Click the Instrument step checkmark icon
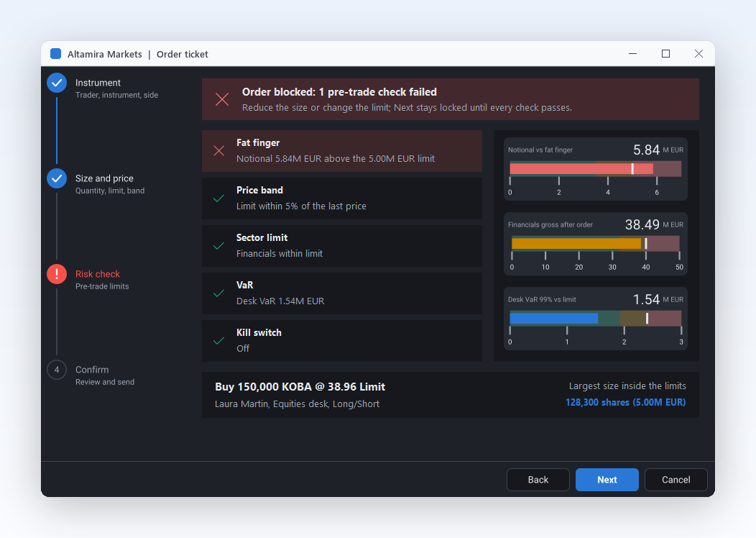Viewport: 756px width, 538px height. point(57,83)
